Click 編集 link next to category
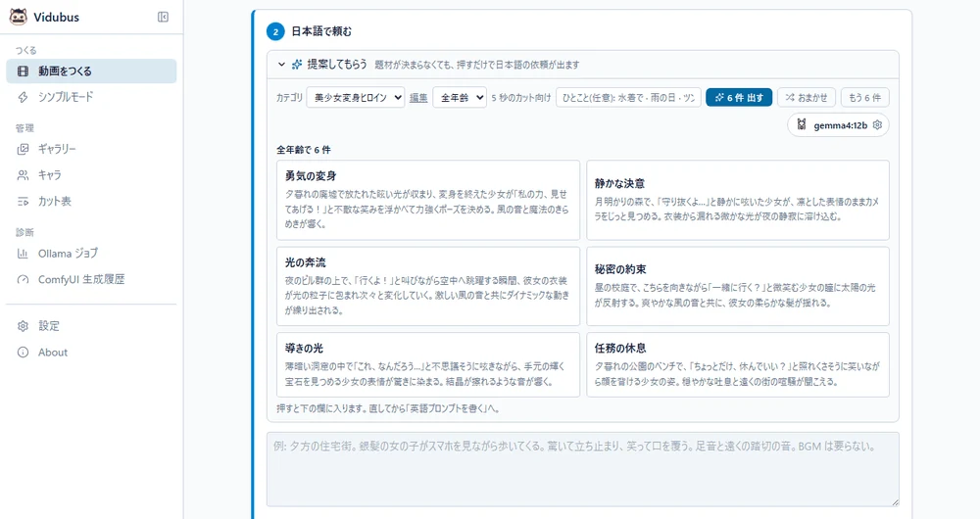Screen dimensions: 980x519 point(418,97)
